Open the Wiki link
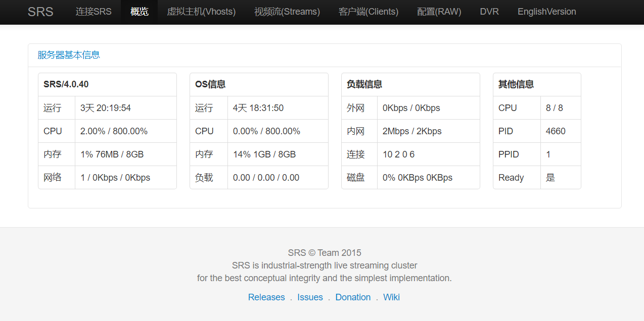This screenshot has width=644, height=321. click(x=391, y=297)
